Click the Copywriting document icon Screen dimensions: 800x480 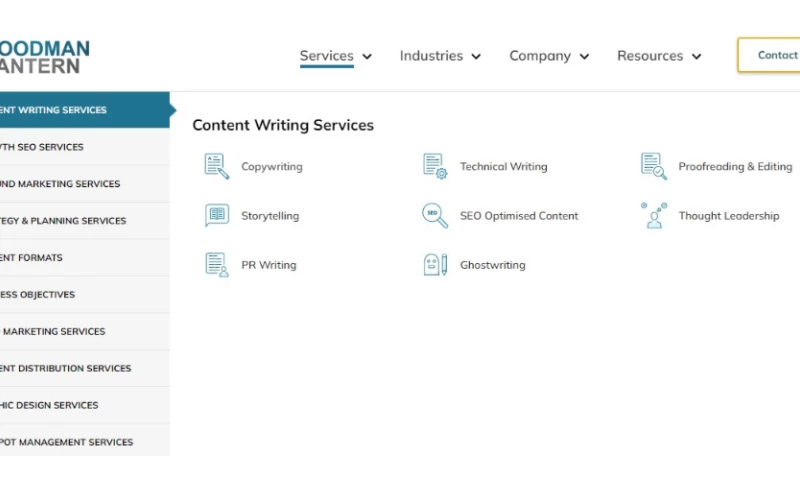click(216, 166)
